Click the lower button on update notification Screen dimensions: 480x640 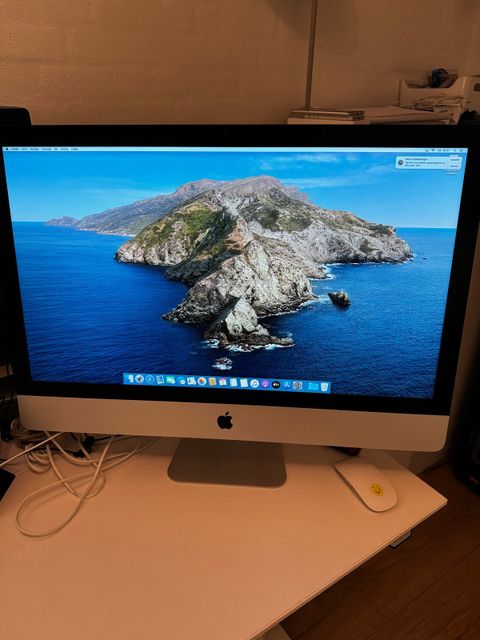(x=454, y=166)
